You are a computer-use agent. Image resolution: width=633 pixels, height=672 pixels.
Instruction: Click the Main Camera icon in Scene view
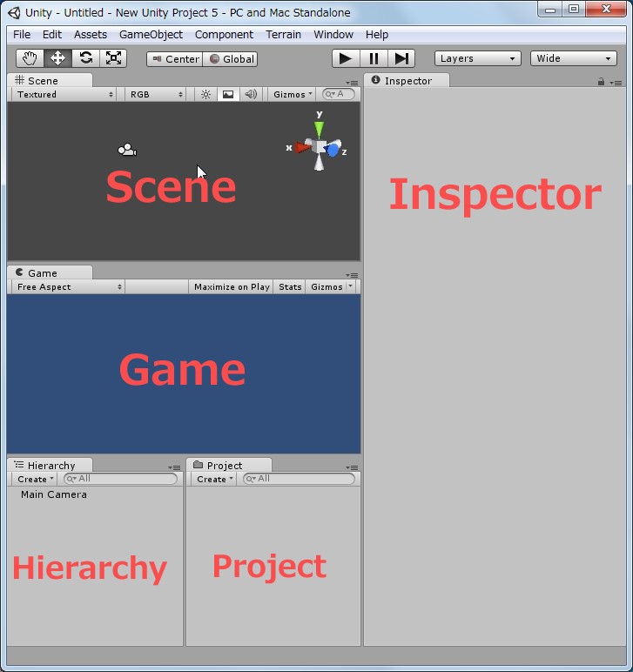point(127,151)
